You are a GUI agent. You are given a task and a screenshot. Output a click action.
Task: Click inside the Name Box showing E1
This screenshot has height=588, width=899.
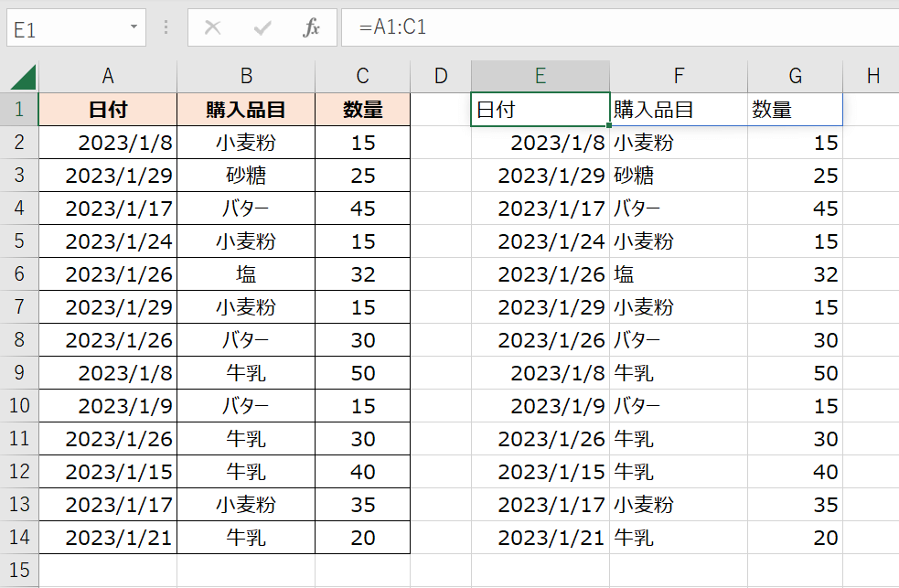(64, 28)
